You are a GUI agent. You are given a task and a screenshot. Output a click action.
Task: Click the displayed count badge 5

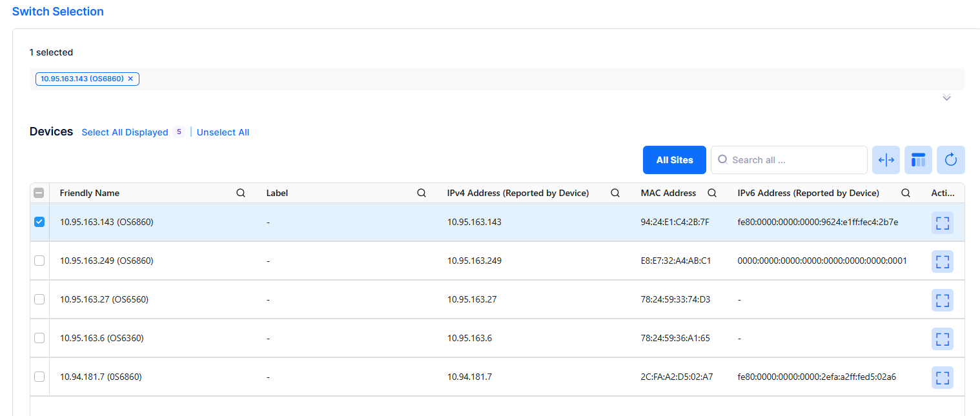pos(179,132)
